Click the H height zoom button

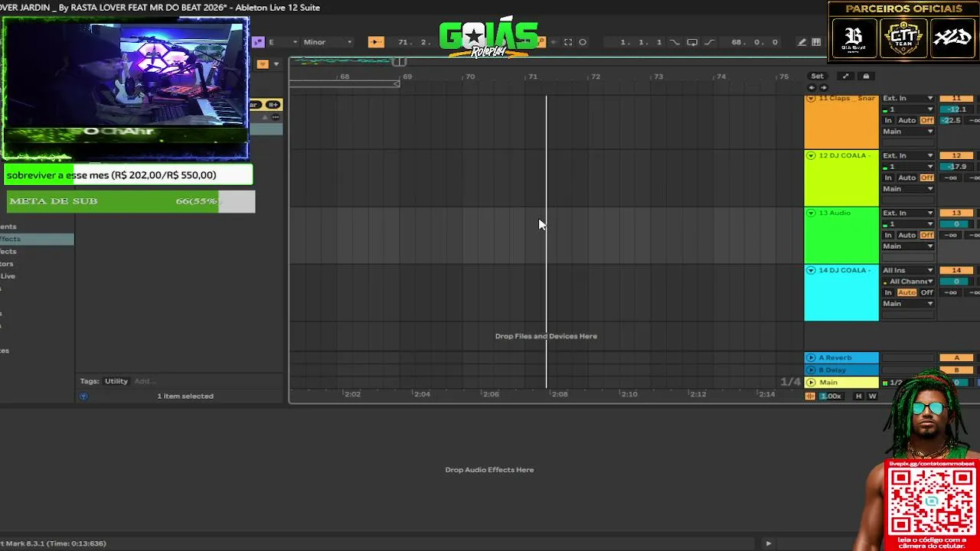pyautogui.click(x=858, y=396)
